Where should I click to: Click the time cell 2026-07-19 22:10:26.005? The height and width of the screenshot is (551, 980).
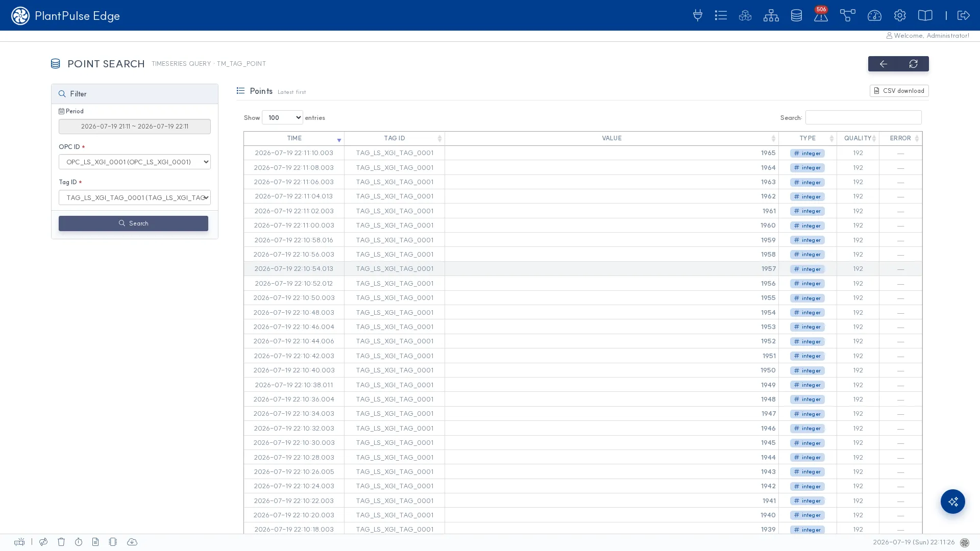click(294, 472)
